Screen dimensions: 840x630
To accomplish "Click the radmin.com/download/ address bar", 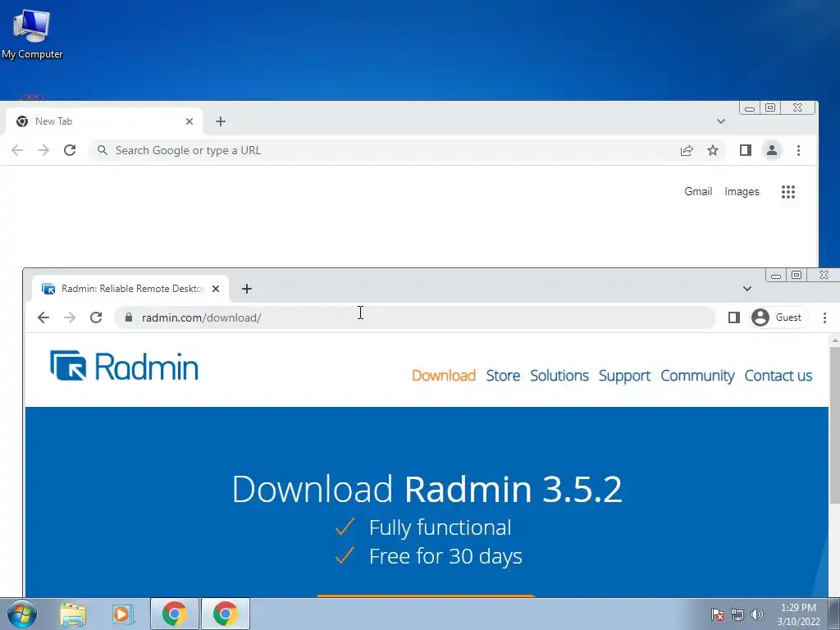I will click(x=415, y=317).
